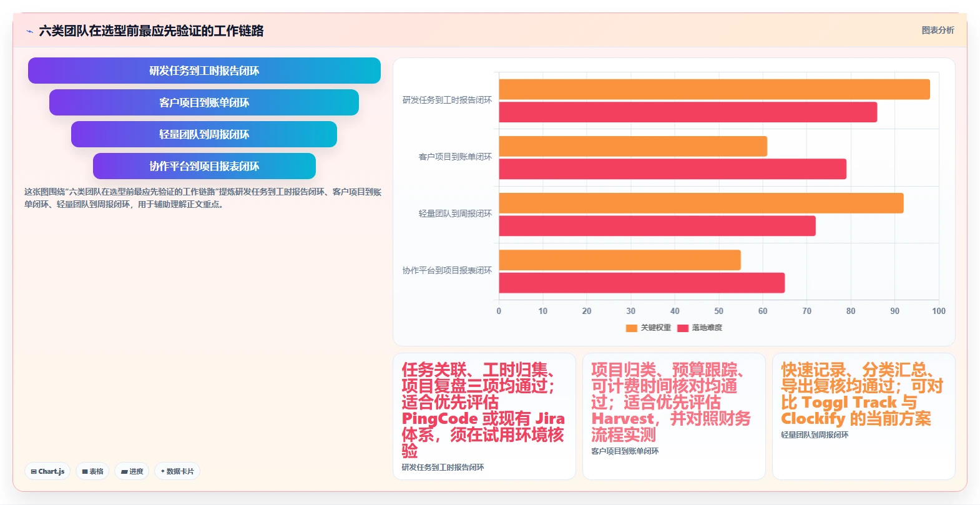
Task: Click orange bar for 轻量团队到周报闭环
Action: point(701,203)
